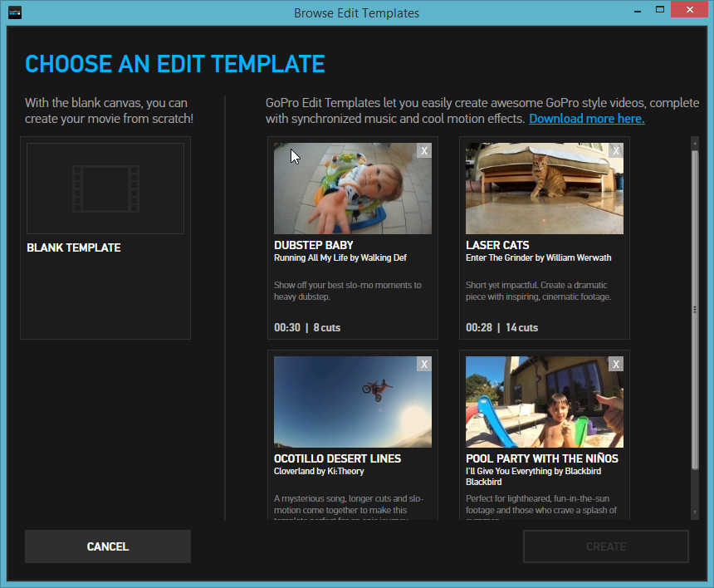This screenshot has height=588, width=714.
Task: Choose the Dubstep Baby thumbnail
Action: [353, 189]
